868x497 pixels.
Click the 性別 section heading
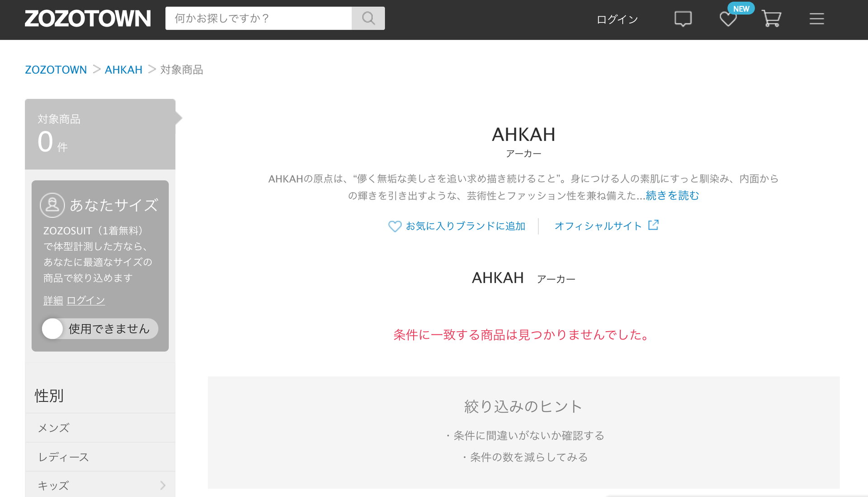pyautogui.click(x=49, y=396)
